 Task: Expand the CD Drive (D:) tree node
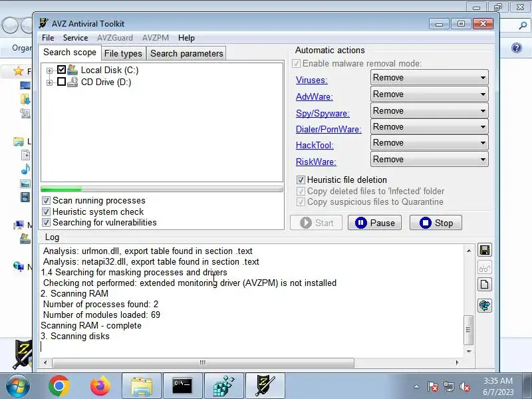pos(49,82)
